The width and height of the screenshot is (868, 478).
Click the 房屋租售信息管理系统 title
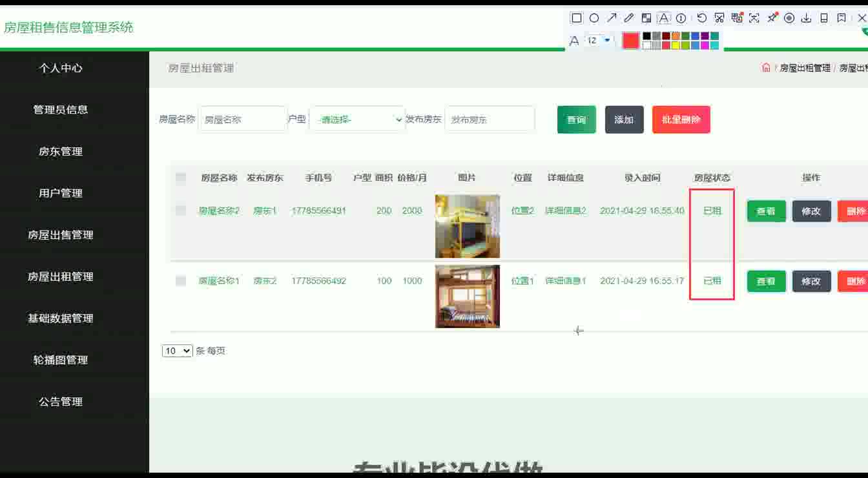pyautogui.click(x=68, y=27)
